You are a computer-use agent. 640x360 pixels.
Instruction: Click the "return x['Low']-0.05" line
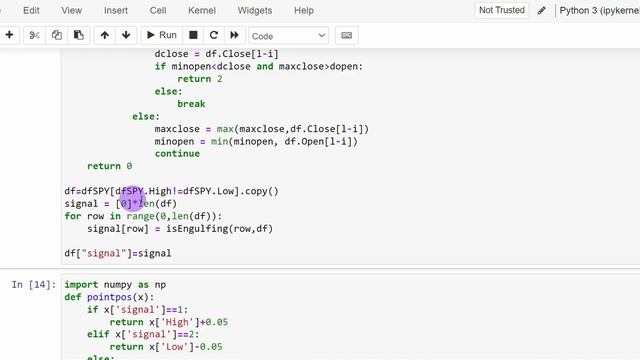pos(166,347)
